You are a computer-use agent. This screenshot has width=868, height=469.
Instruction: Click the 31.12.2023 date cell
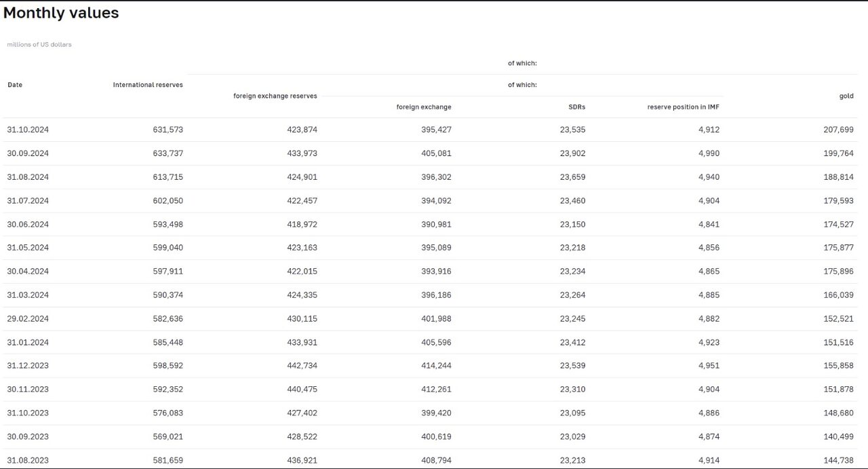pos(28,366)
